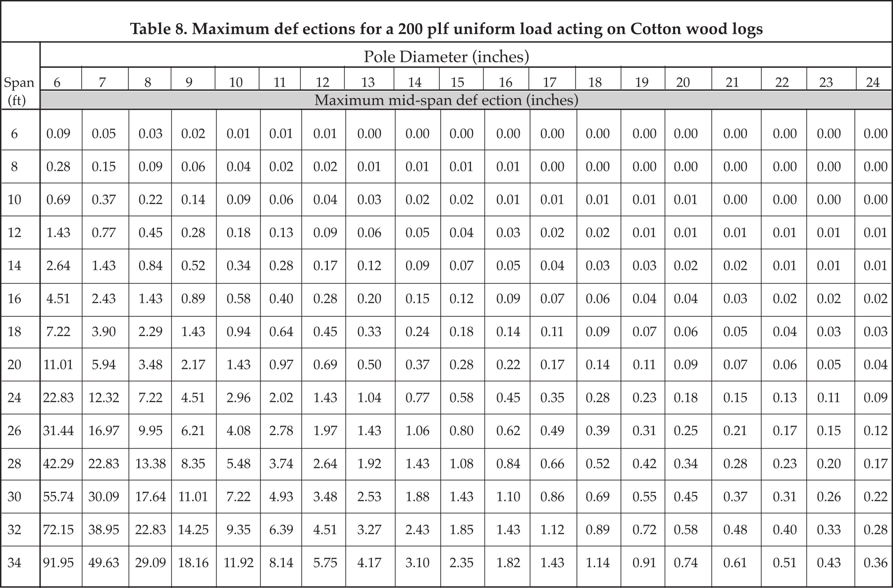Select the span row label 32
Viewport: 893px width, 588px height.
point(14,530)
